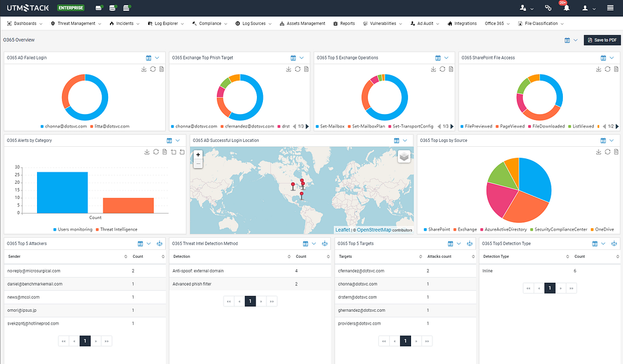This screenshot has width=623, height=364.
Task: Expand chevron in Top Logs by Source header
Action: [x=612, y=141]
